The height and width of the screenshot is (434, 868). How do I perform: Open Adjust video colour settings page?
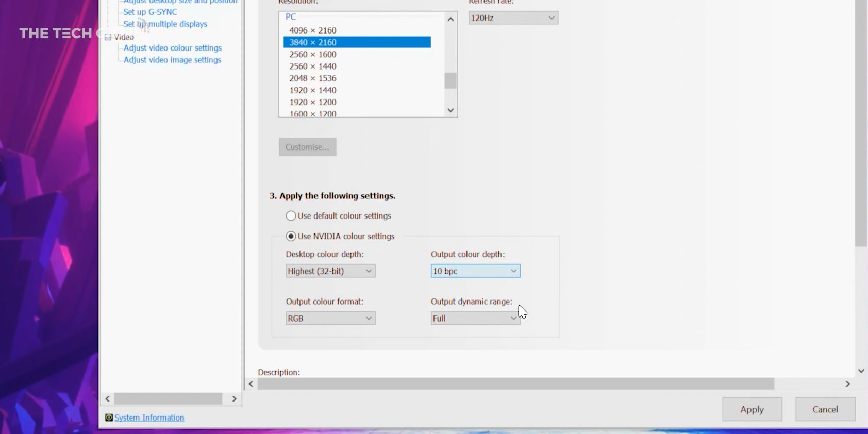pyautogui.click(x=172, y=48)
